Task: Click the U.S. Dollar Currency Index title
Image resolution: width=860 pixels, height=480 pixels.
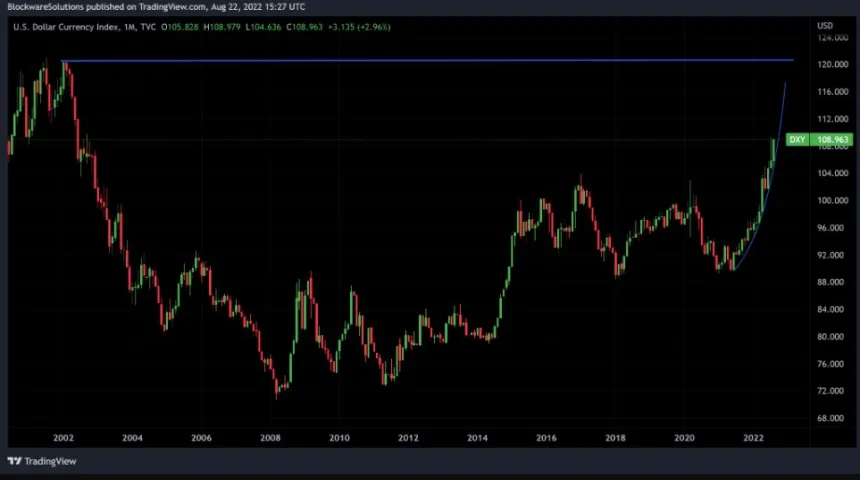Action: tap(66, 27)
